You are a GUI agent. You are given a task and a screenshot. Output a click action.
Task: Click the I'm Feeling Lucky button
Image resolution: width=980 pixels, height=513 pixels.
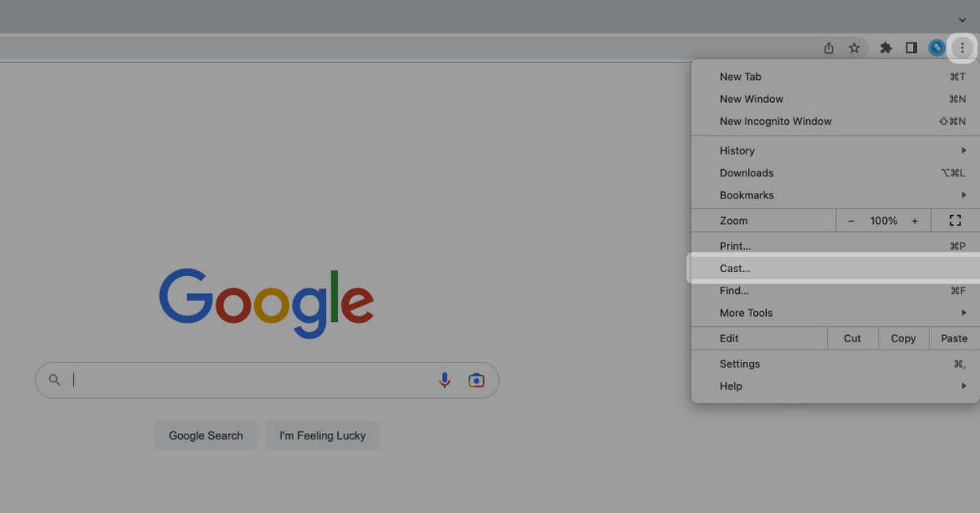coord(323,435)
